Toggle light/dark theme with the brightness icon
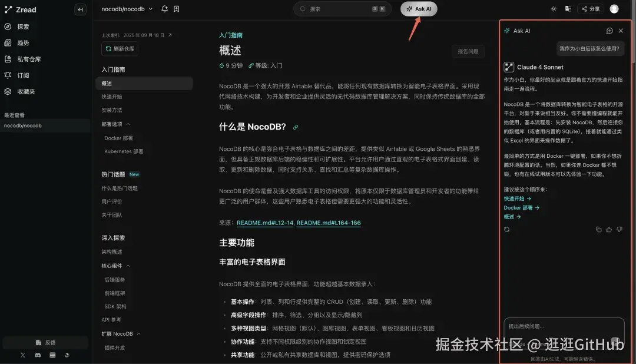This screenshot has height=364, width=636. pos(552,9)
